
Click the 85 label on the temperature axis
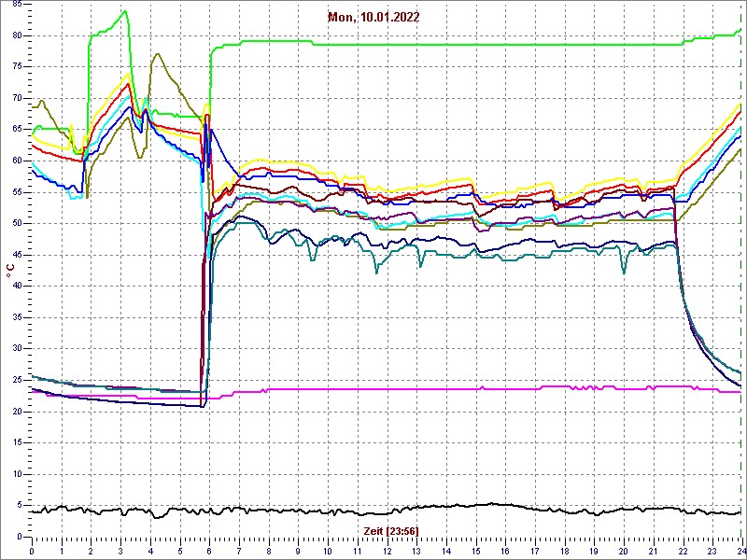tap(17, 5)
